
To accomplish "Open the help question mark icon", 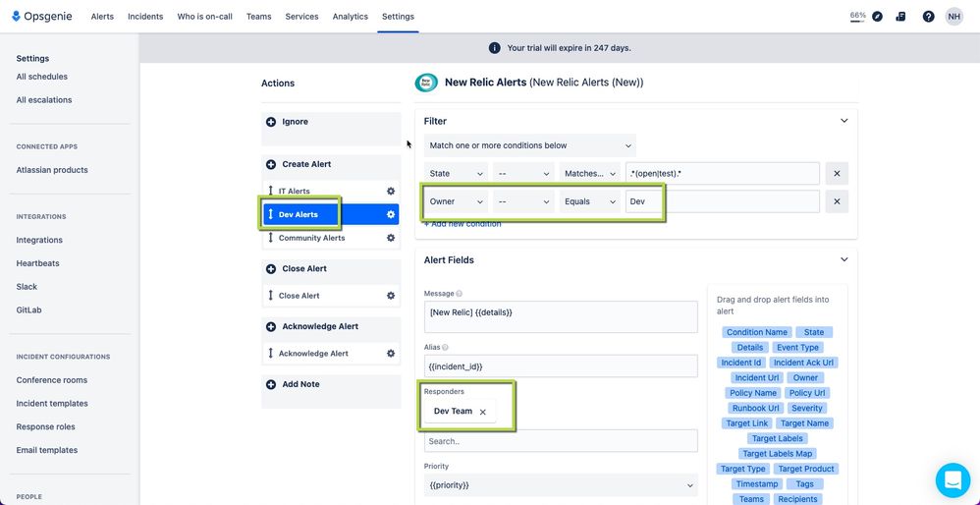I will (929, 17).
